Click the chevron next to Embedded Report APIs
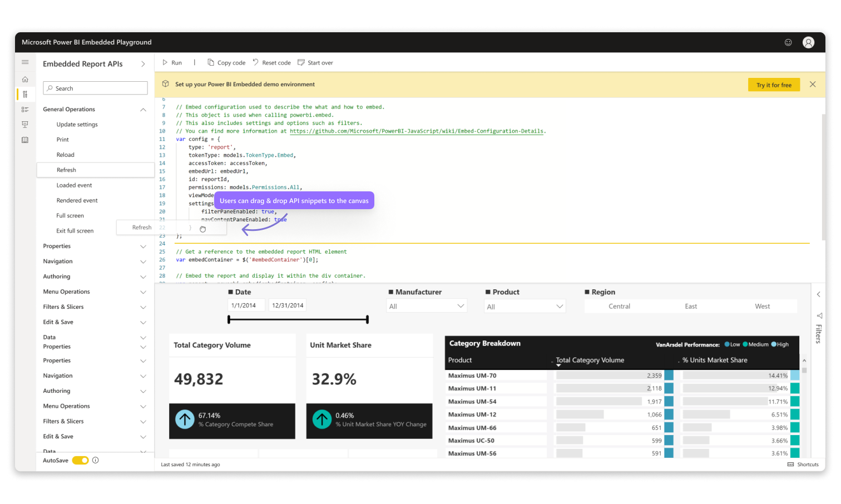The width and height of the screenshot is (841, 504). coord(143,64)
